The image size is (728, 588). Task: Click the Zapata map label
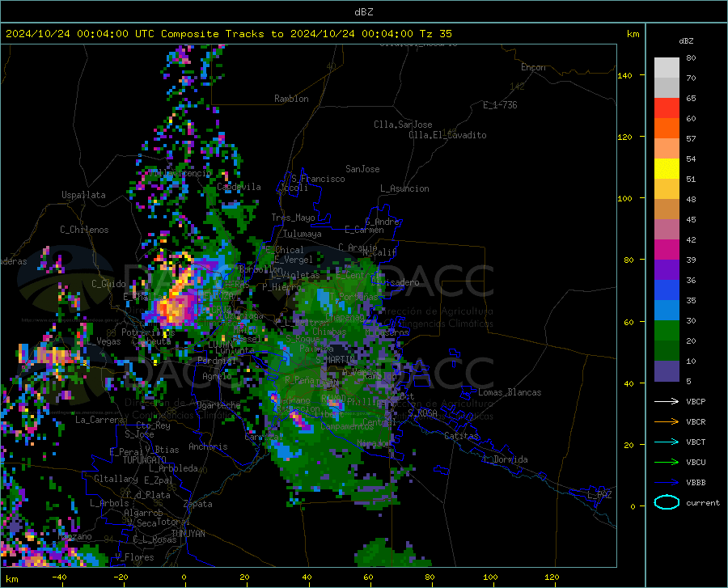pyautogui.click(x=198, y=504)
